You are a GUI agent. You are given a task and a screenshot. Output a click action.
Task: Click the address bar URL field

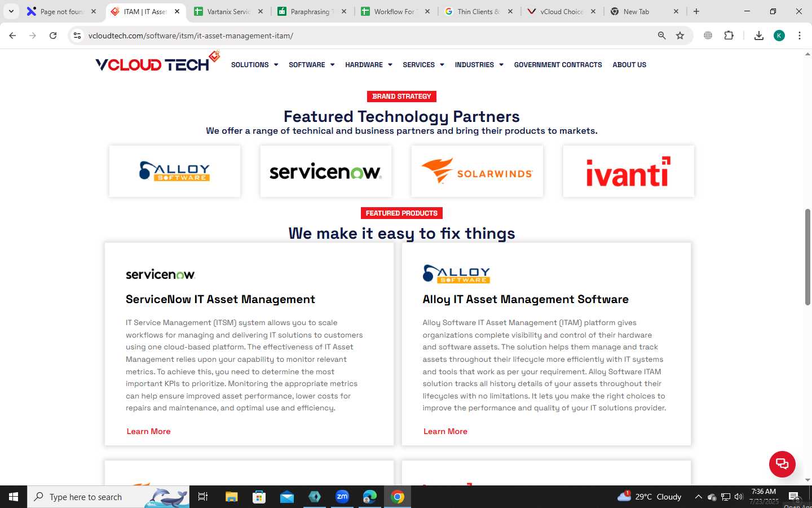coord(367,36)
